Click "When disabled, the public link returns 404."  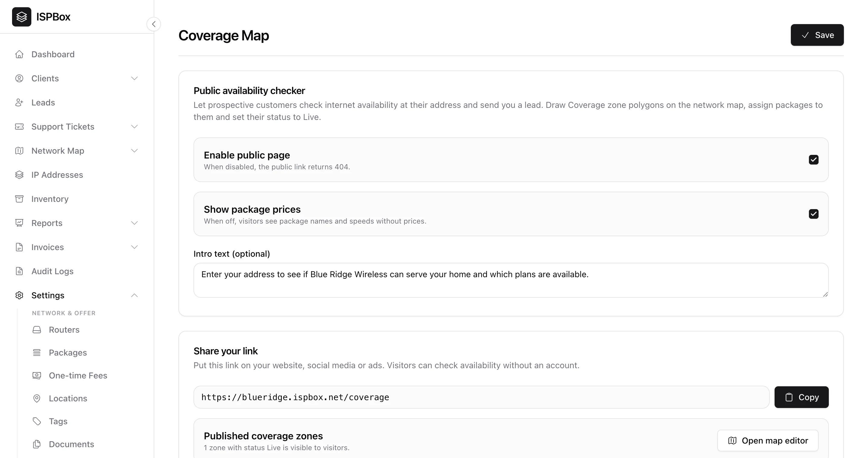click(277, 167)
